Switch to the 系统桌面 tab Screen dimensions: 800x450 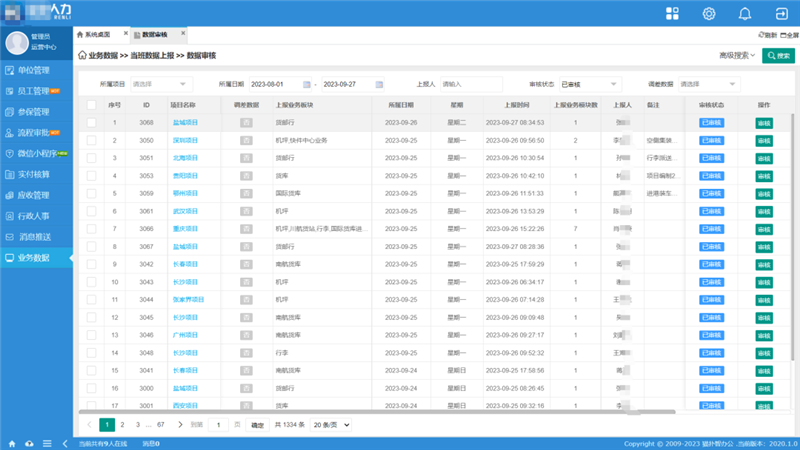(97, 34)
